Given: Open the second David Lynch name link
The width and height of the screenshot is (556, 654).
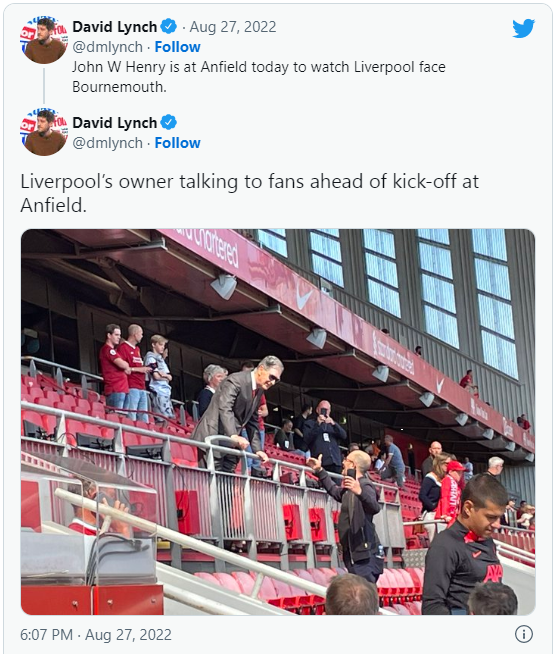Looking at the screenshot, I should [115, 123].
